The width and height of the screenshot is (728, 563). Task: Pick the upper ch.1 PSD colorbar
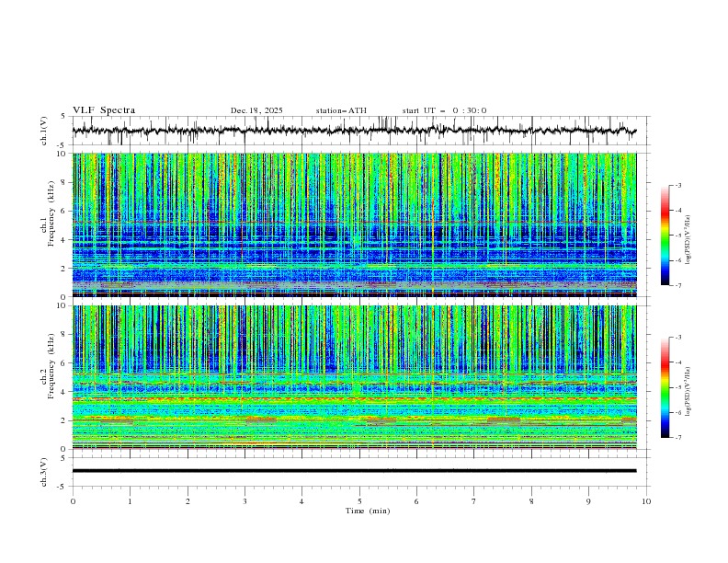(x=665, y=236)
